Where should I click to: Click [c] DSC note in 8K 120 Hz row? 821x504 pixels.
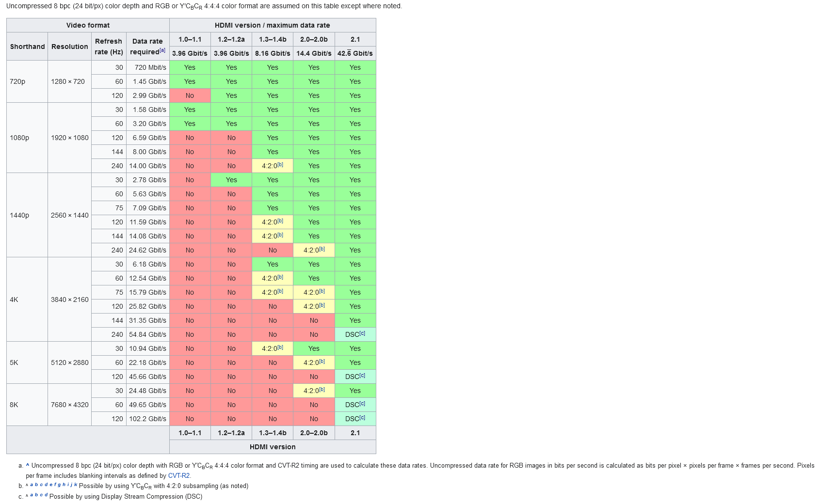[362, 418]
